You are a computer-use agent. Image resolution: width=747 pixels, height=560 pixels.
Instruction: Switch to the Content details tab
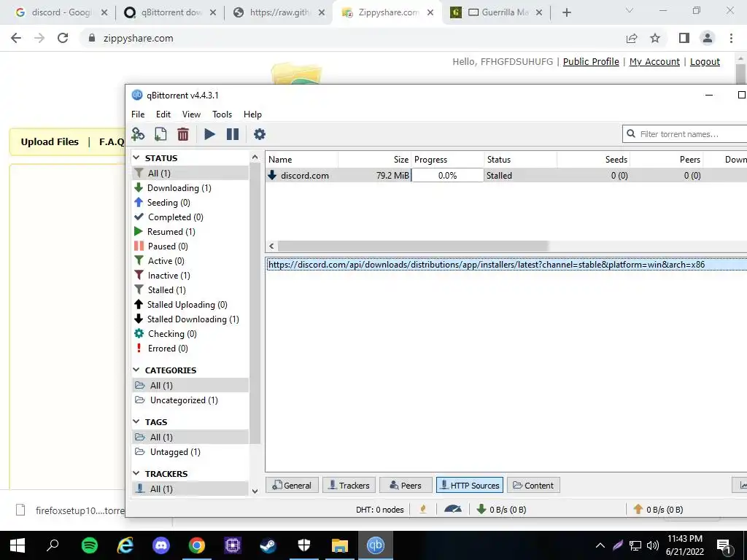(x=533, y=485)
